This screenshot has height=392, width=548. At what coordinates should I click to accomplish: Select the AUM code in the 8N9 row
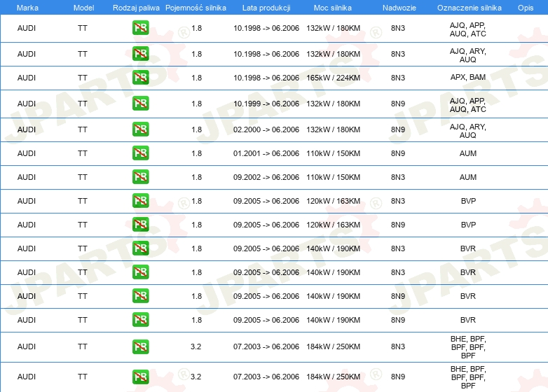(x=468, y=153)
